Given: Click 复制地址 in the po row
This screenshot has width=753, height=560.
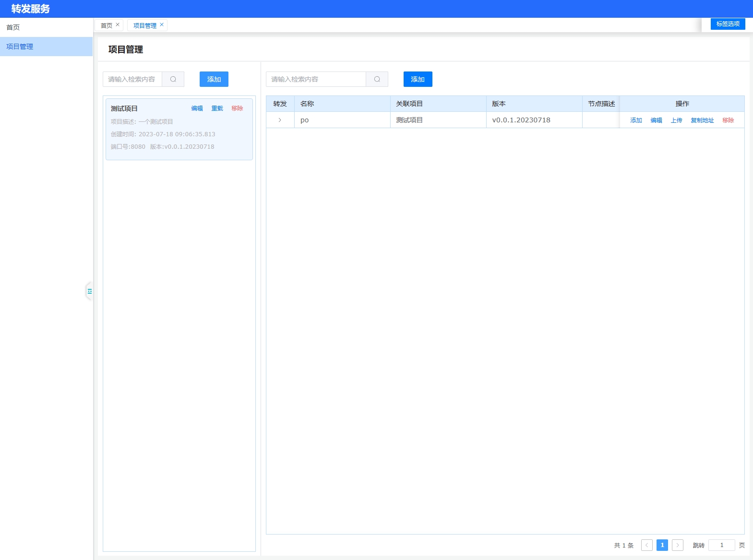Looking at the screenshot, I should 703,120.
